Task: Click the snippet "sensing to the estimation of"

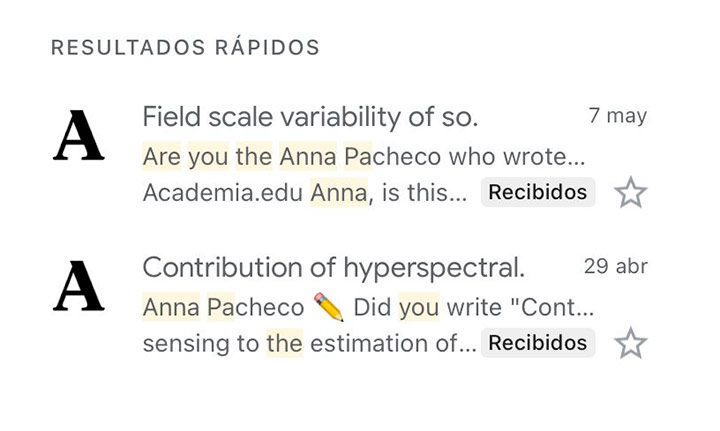Action: pyautogui.click(x=309, y=343)
